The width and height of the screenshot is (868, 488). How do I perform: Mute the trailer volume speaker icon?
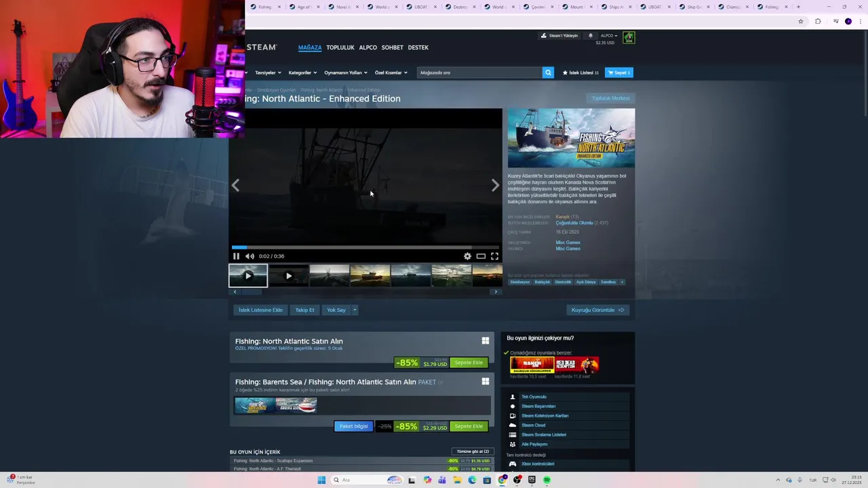tap(250, 256)
